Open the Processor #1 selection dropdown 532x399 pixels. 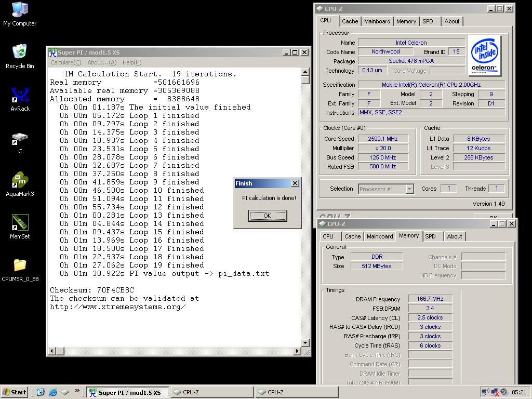(x=409, y=189)
